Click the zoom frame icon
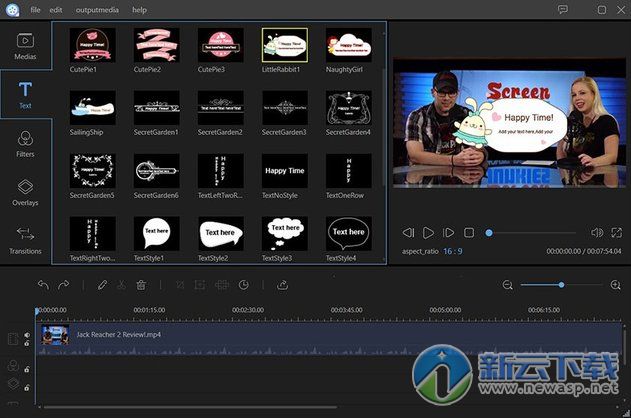The height and width of the screenshot is (418, 631). coord(200,285)
